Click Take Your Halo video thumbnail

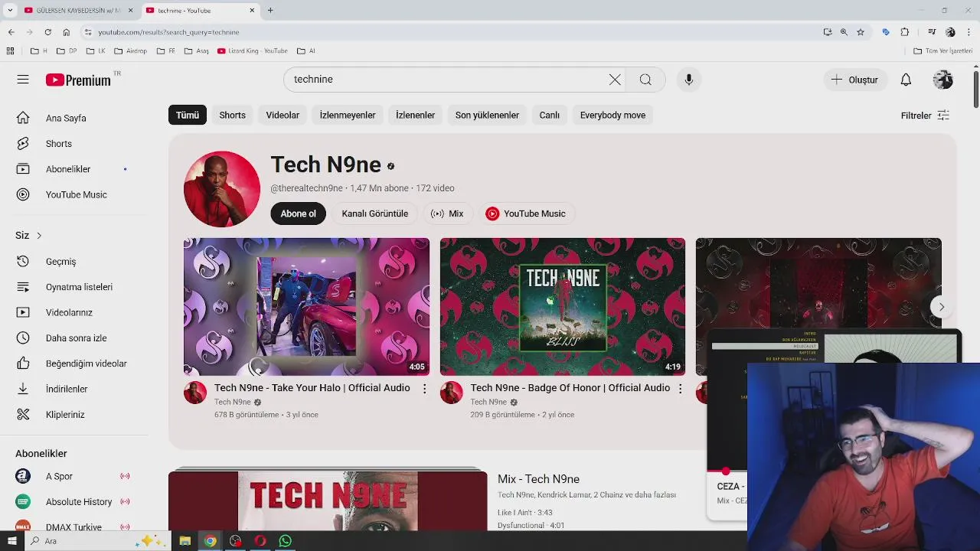pyautogui.click(x=306, y=307)
